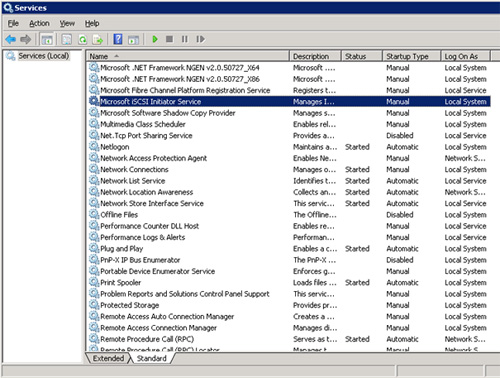
Task: Switch to the Standard tab
Action: [152, 358]
